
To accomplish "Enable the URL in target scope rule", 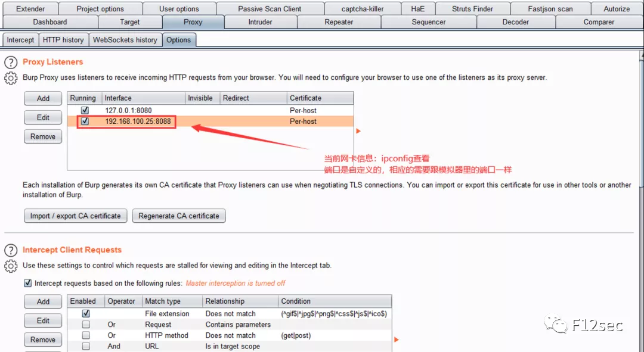I will (86, 346).
